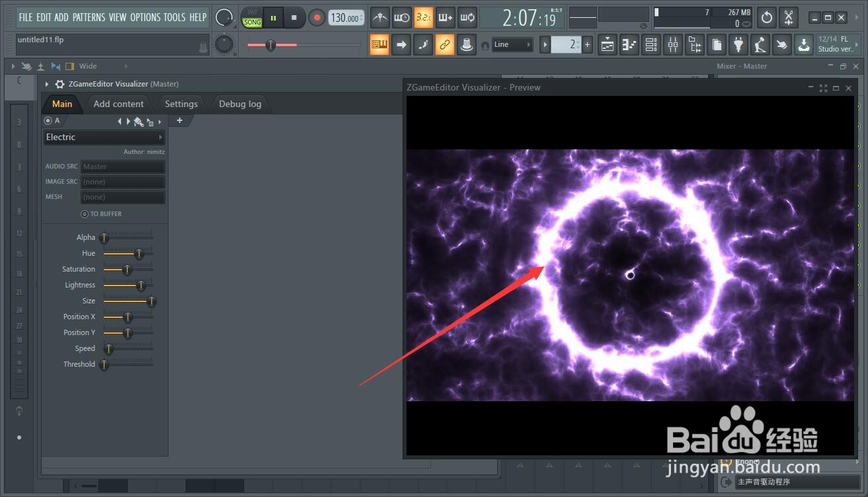Click the AUDIO SRC Master field
The width and height of the screenshot is (868, 497).
[x=122, y=167]
